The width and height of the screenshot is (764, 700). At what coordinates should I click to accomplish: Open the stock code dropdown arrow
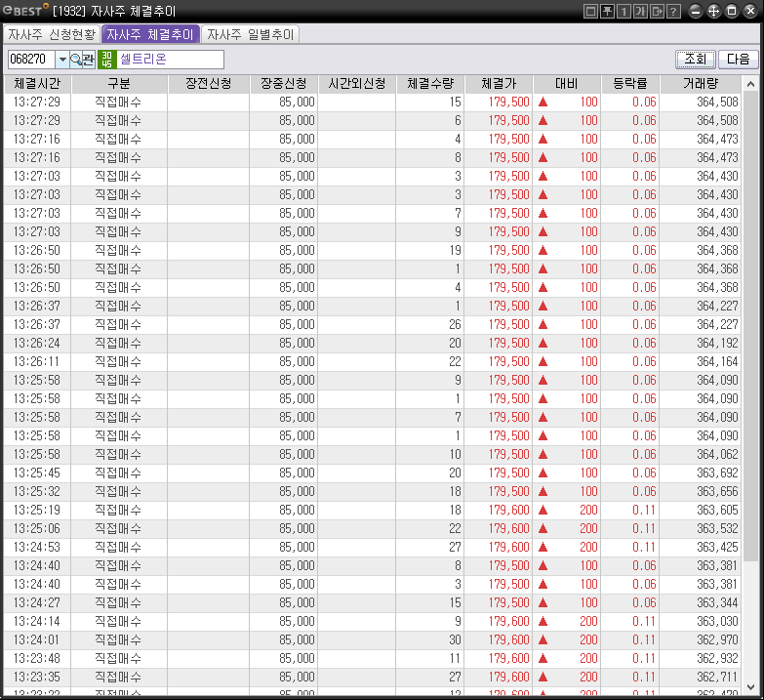tap(61, 60)
